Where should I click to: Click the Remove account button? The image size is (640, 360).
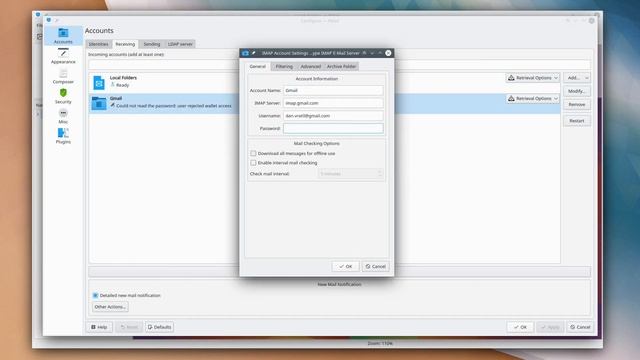tap(577, 104)
